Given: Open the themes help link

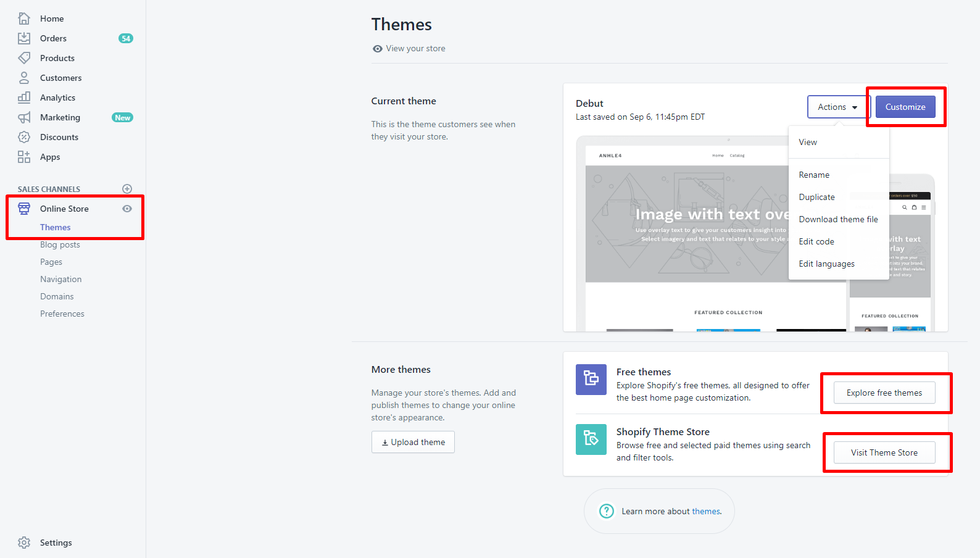Looking at the screenshot, I should 707,511.
